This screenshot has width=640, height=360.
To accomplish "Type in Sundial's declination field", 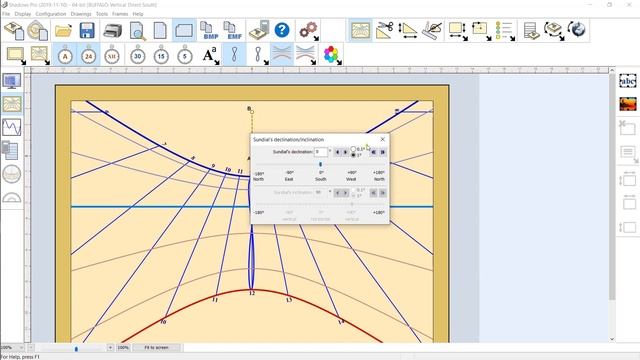I will coord(321,152).
